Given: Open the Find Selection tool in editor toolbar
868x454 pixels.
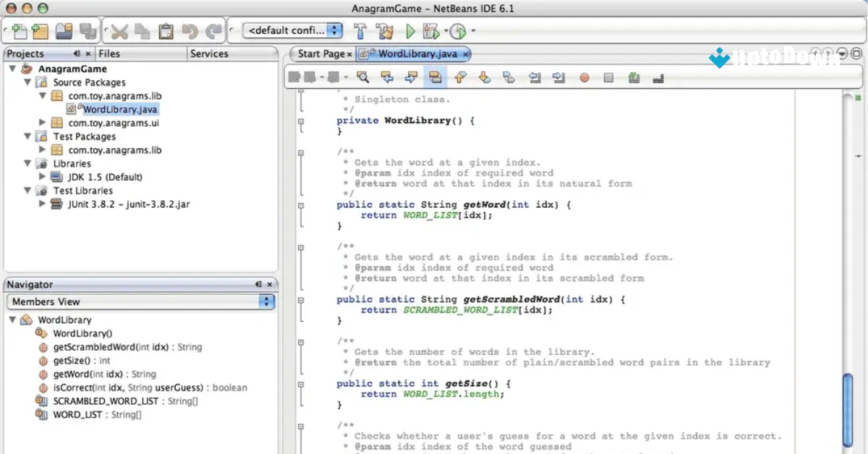Looking at the screenshot, I should pyautogui.click(x=362, y=77).
